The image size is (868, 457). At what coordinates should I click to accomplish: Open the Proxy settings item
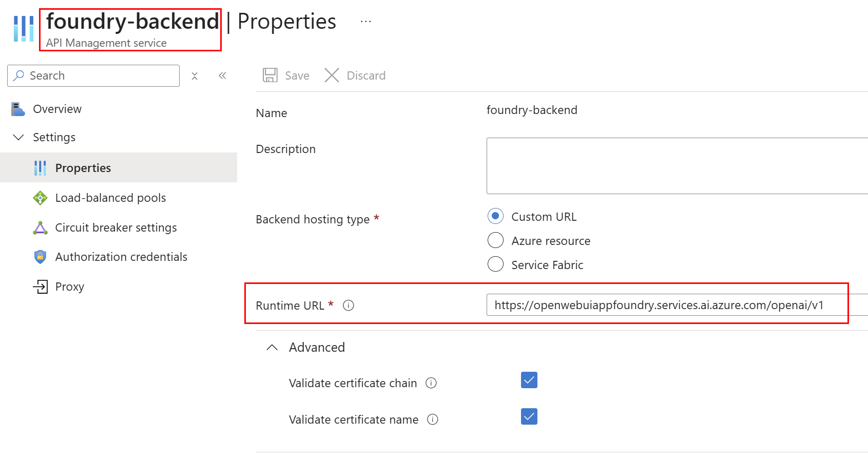[x=69, y=287]
